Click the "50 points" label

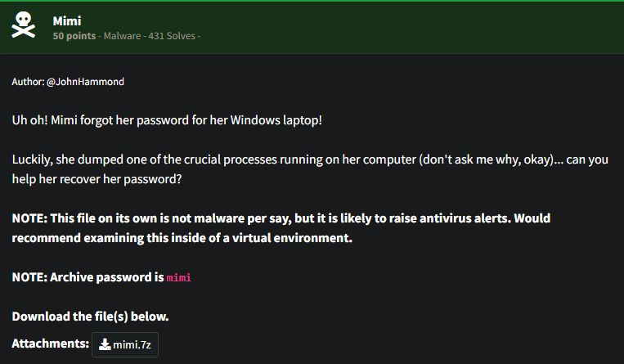(70, 36)
